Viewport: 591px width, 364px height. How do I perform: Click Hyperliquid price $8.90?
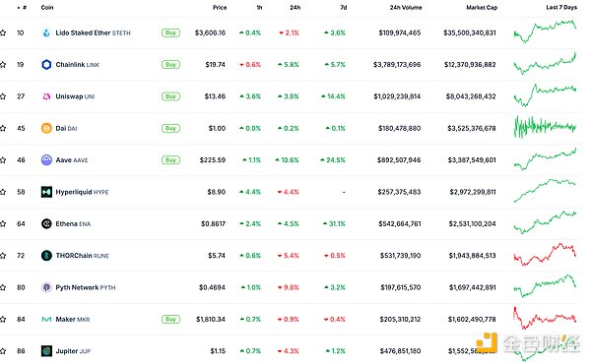[217, 192]
